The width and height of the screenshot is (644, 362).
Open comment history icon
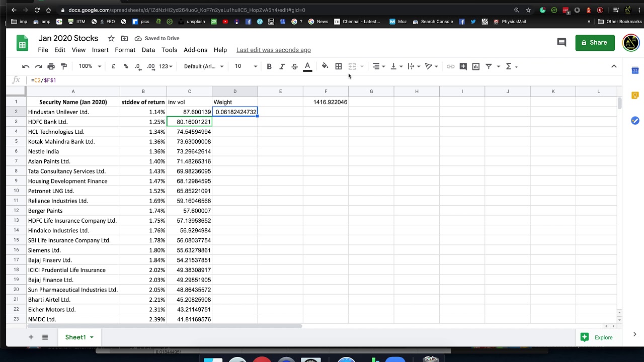[x=562, y=43]
